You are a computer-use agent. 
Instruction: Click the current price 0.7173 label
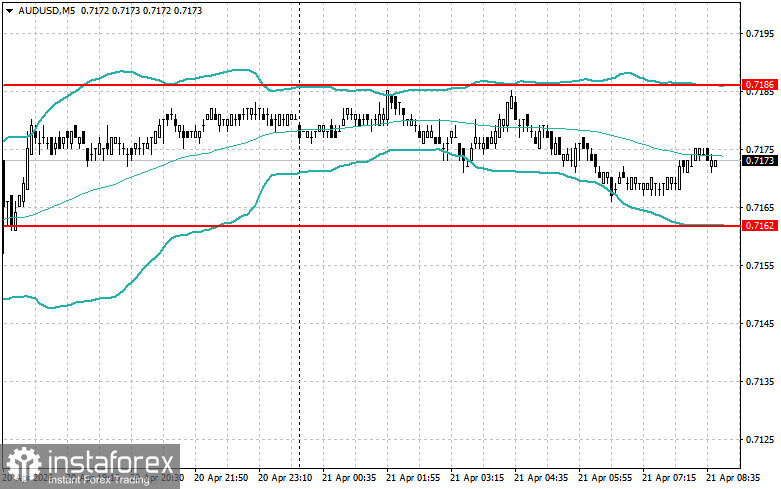pos(760,160)
